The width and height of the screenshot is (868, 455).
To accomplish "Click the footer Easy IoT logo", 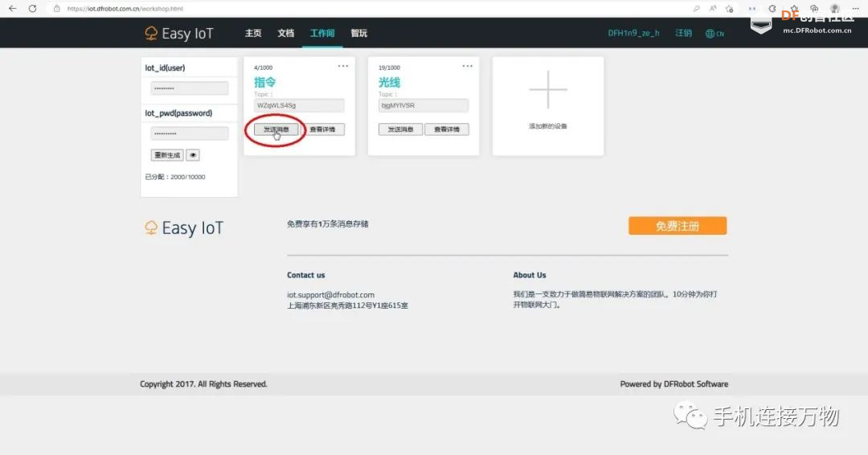I will tap(184, 228).
